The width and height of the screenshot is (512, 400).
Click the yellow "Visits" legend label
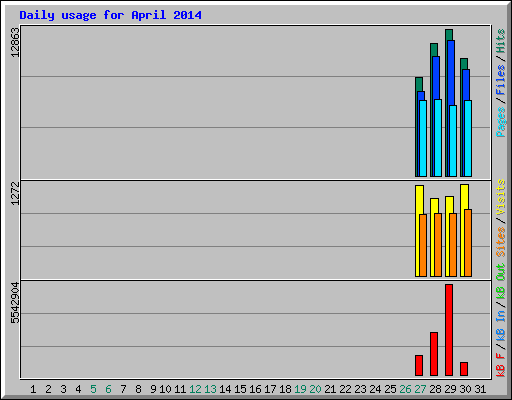tap(501, 197)
